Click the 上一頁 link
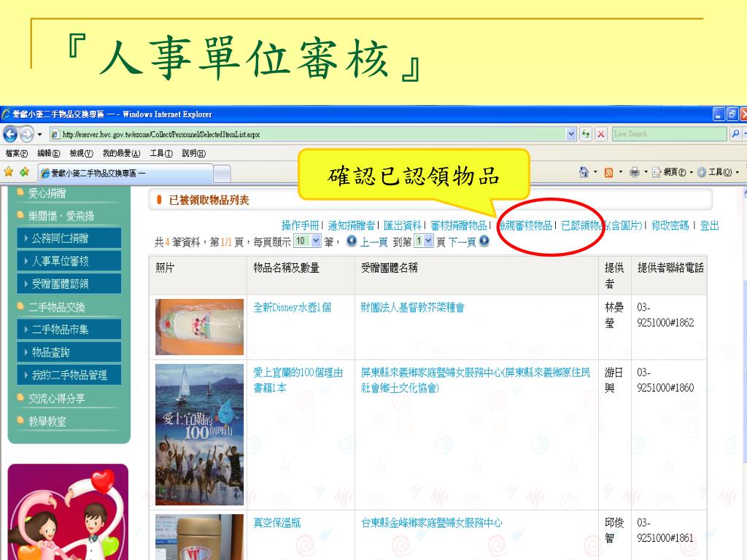This screenshot has height=560, width=747. pyautogui.click(x=374, y=242)
